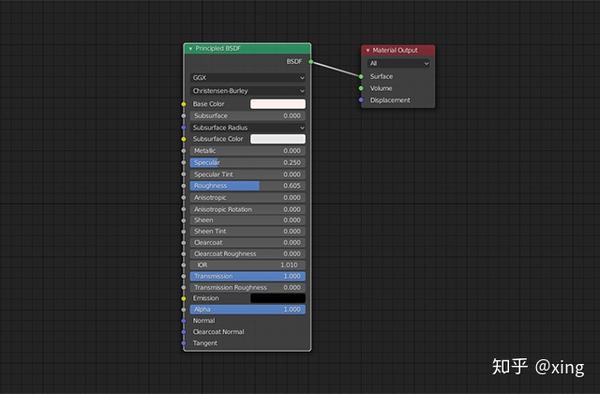Click the Transmission input socket

coord(184,276)
